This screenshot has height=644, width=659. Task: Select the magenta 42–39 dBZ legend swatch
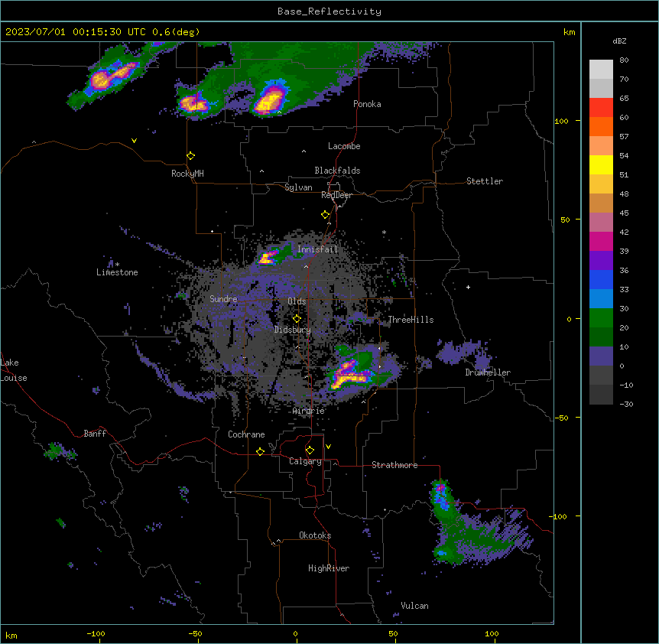coord(601,241)
